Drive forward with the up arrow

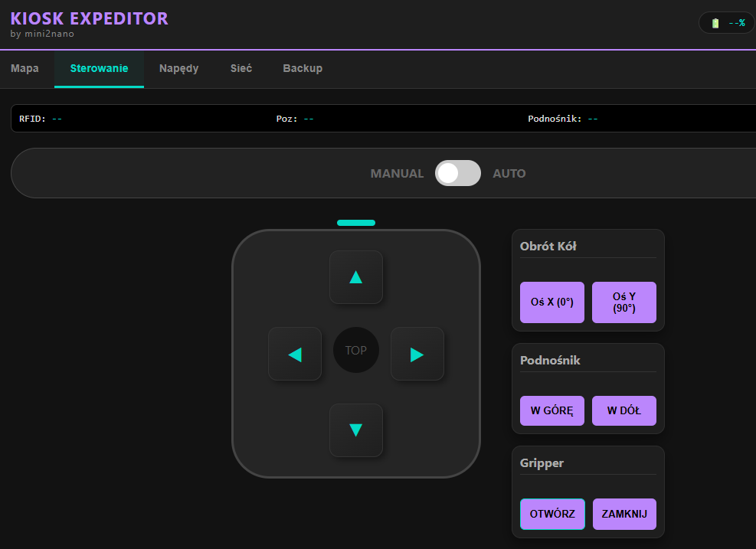(356, 277)
